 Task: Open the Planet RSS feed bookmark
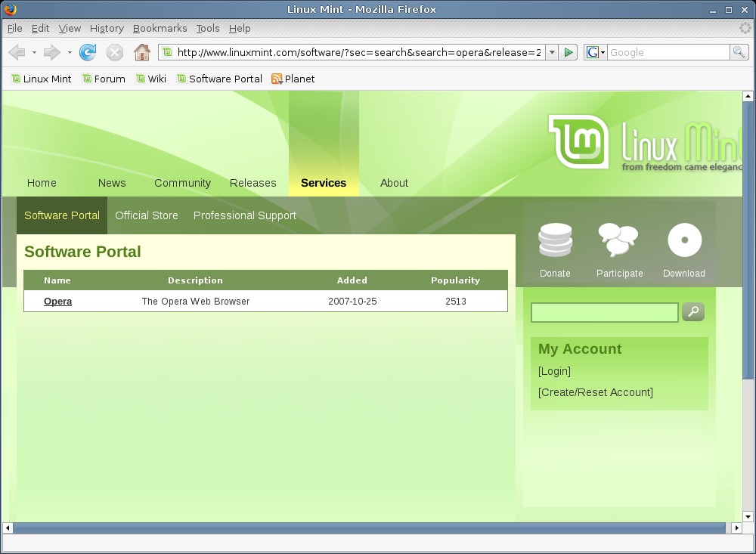(293, 79)
